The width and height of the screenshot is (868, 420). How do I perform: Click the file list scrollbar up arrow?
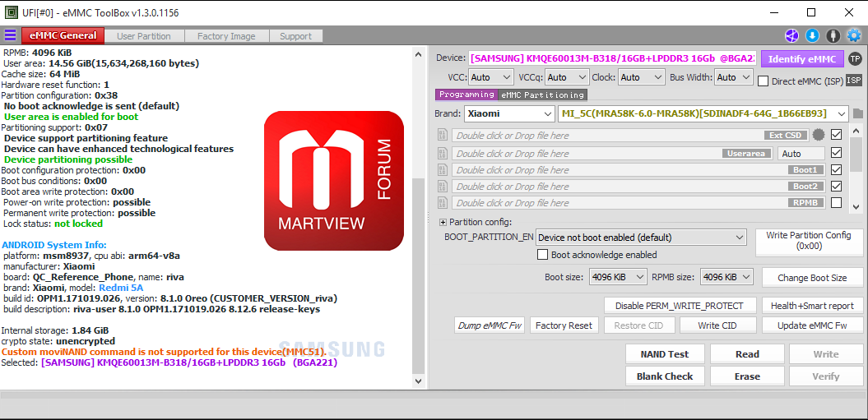point(856,132)
